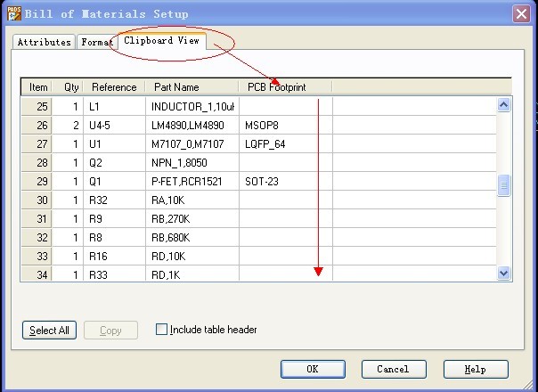The width and height of the screenshot is (538, 392).
Task: Click the Select All button
Action: [49, 331]
